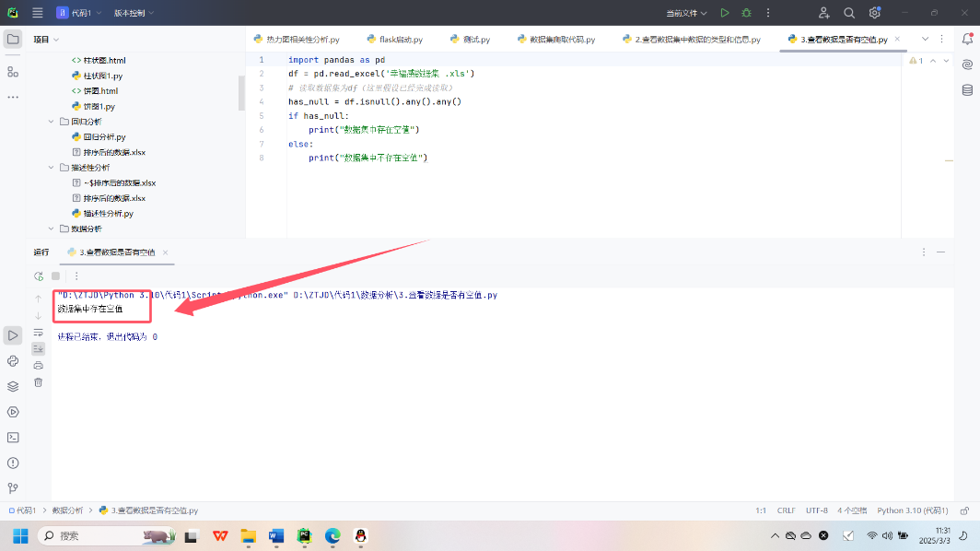
Task: Show more tool windows ellipsis
Action: [13, 97]
